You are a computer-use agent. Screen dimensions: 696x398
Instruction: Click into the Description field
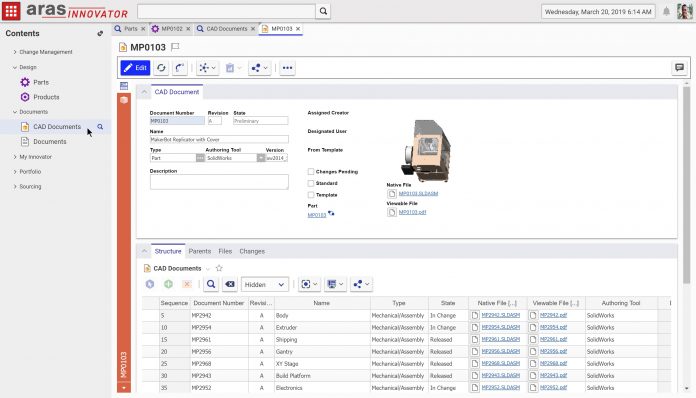click(219, 182)
